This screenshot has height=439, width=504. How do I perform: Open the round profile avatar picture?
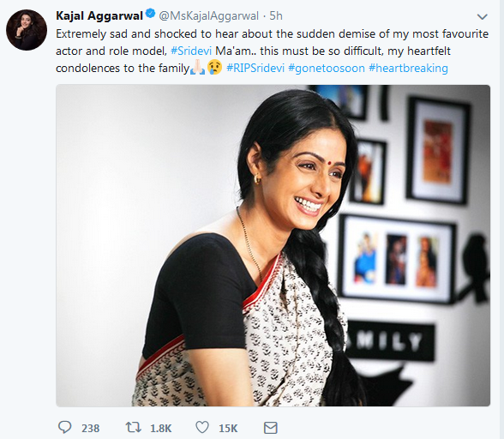tap(27, 30)
